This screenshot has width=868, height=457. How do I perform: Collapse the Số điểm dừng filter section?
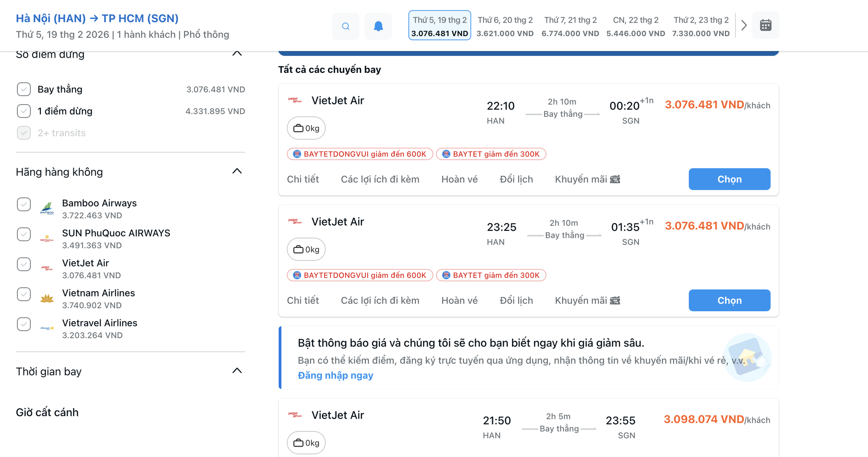(237, 54)
